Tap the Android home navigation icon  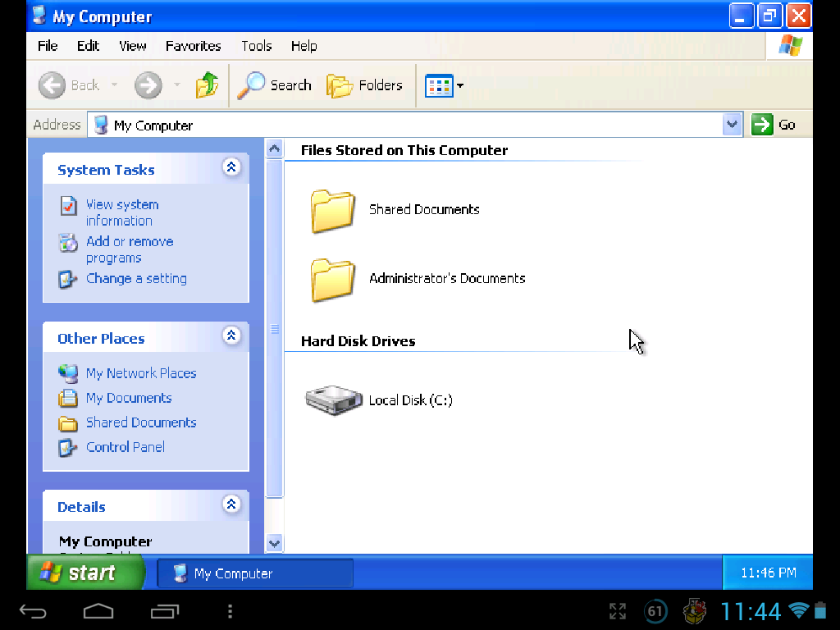pos(98,611)
